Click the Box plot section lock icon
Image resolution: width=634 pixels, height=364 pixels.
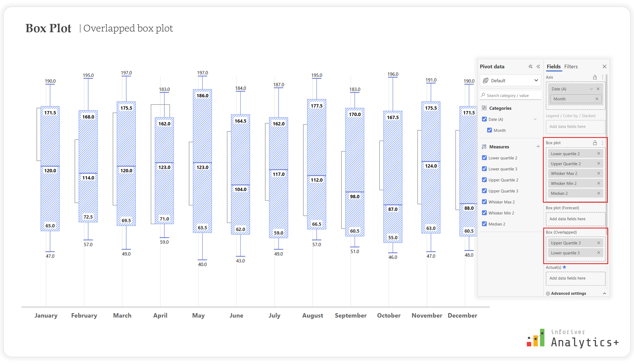[595, 143]
